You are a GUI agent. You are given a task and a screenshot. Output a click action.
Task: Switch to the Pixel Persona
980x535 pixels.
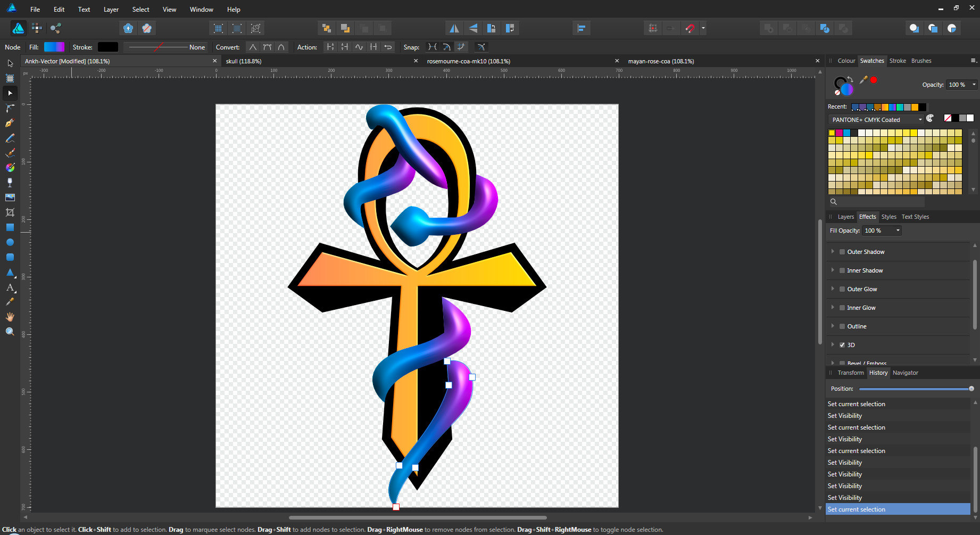point(37,28)
